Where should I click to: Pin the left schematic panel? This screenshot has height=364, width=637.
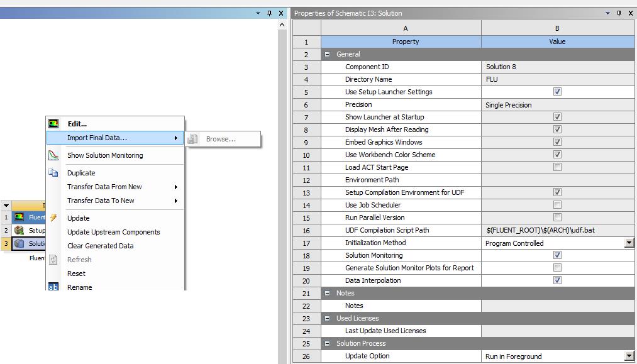pos(269,13)
